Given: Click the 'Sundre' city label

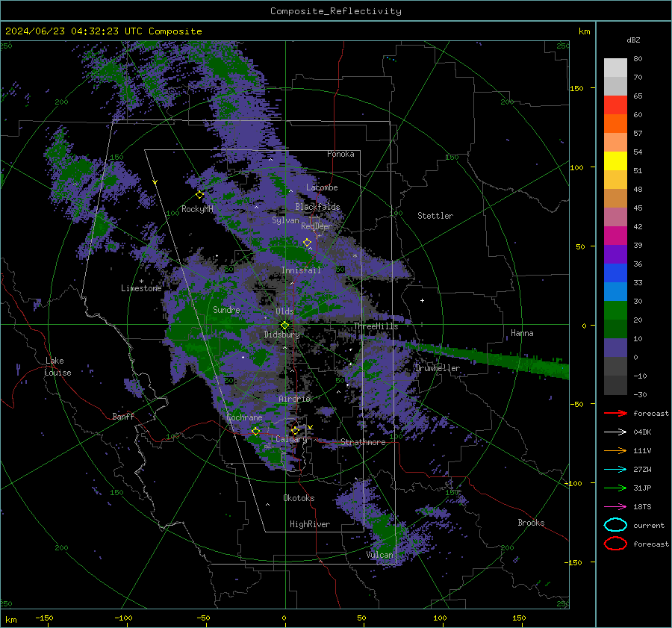Looking at the screenshot, I should tap(226, 309).
